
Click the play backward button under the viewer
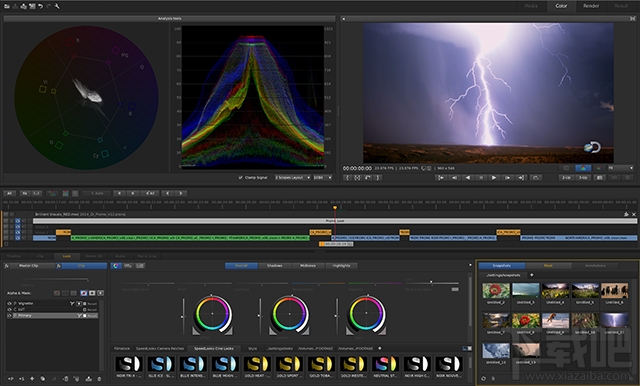tap(468, 177)
